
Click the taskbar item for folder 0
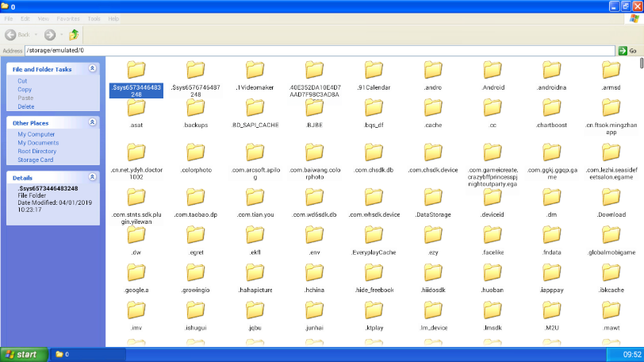click(x=87, y=355)
